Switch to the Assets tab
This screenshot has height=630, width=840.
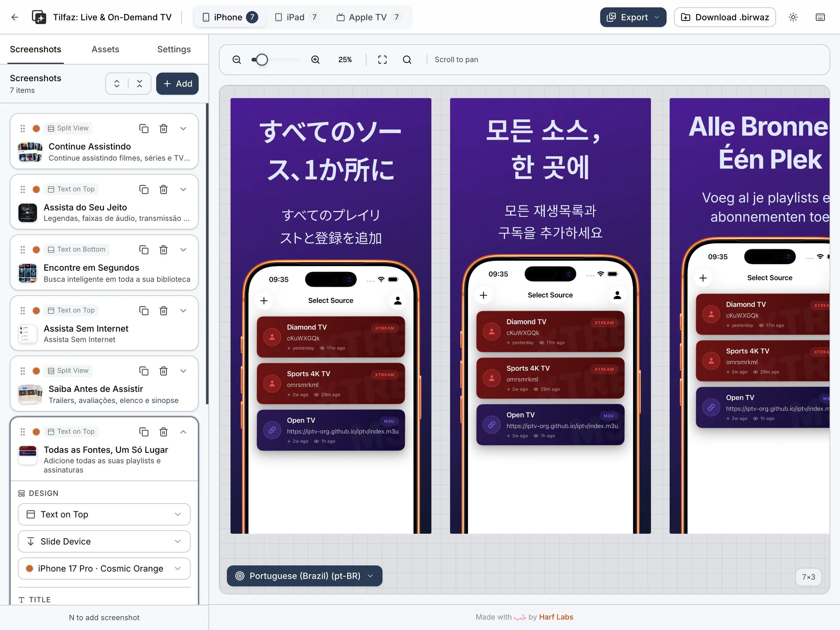click(x=105, y=49)
